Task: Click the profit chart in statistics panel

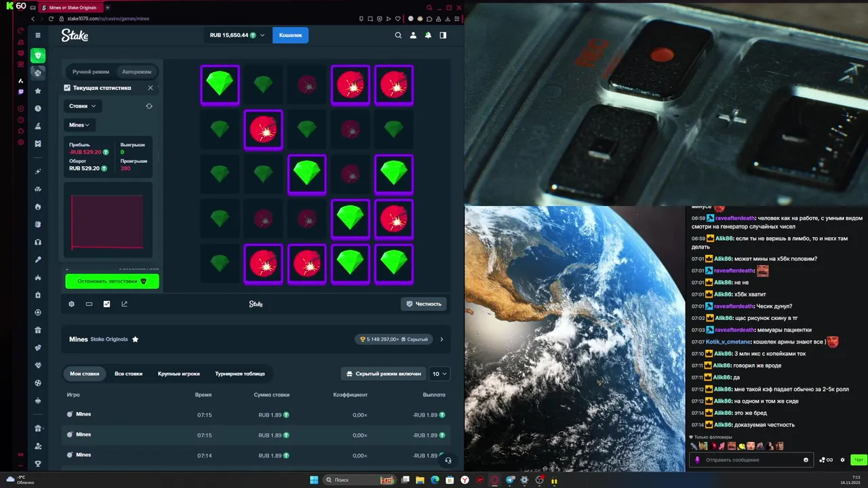Action: (x=107, y=221)
